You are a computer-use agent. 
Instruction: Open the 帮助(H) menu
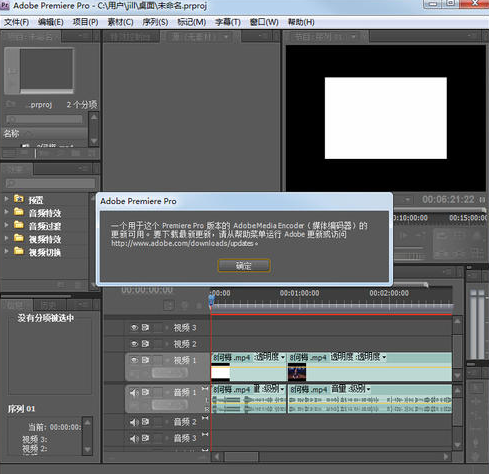coord(301,22)
